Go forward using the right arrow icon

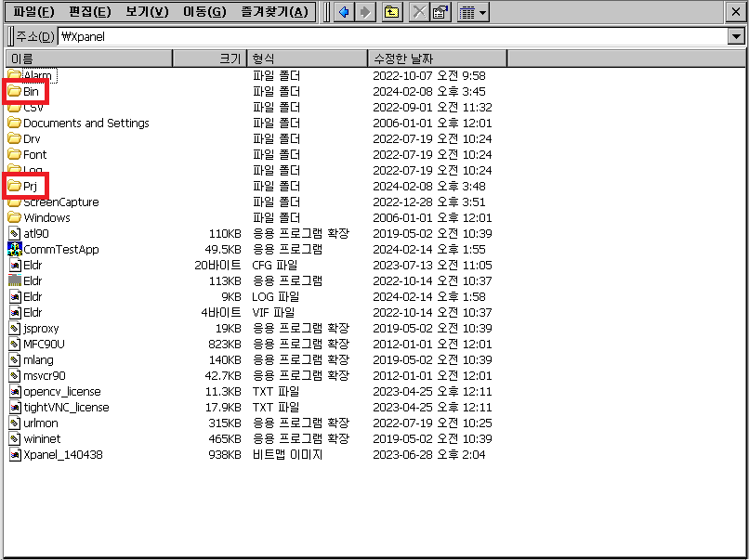pos(365,12)
